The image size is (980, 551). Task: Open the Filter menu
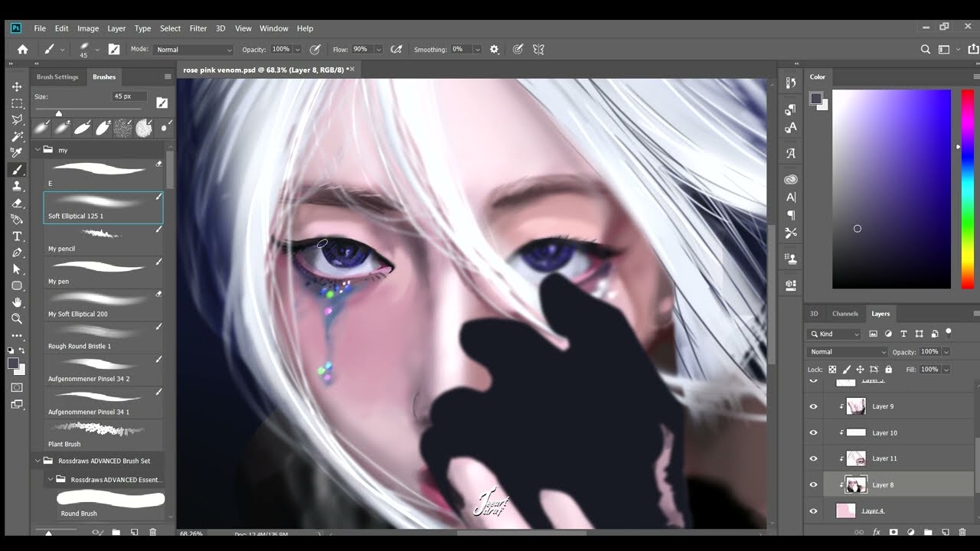click(198, 28)
